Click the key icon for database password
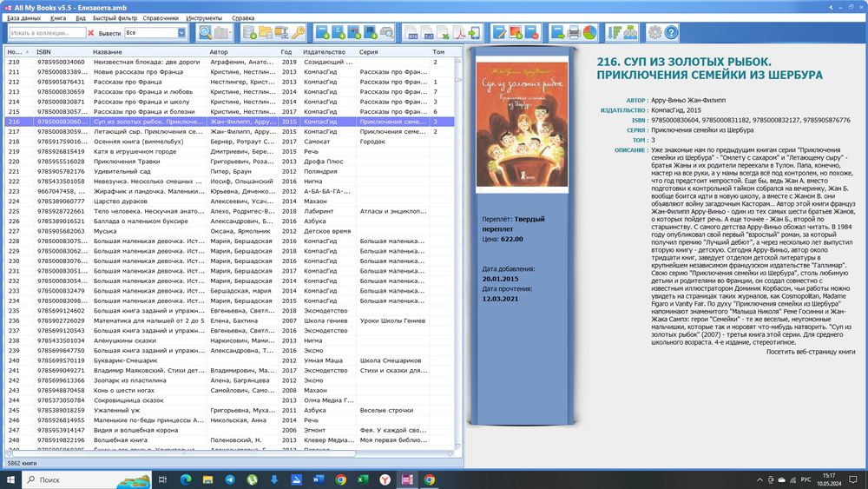This screenshot has width=868, height=489. pos(299,33)
